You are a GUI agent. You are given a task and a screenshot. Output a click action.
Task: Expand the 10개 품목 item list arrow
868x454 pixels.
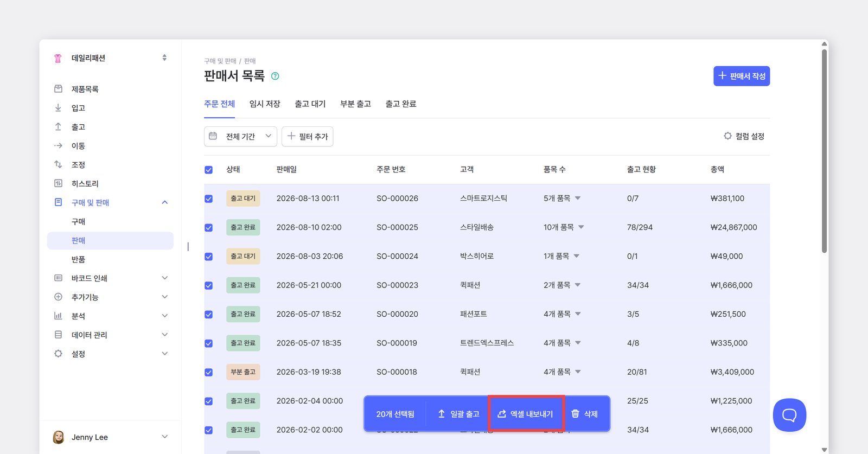pyautogui.click(x=581, y=227)
